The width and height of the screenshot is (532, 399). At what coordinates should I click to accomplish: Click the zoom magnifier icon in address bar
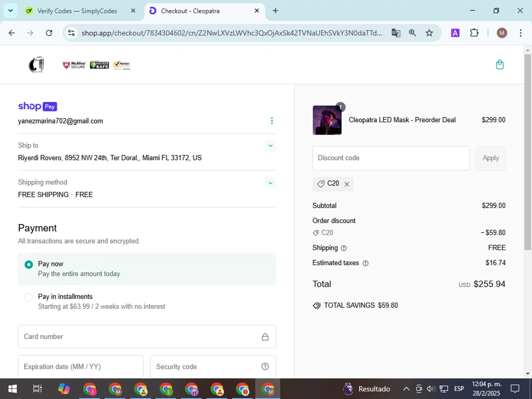click(x=412, y=33)
